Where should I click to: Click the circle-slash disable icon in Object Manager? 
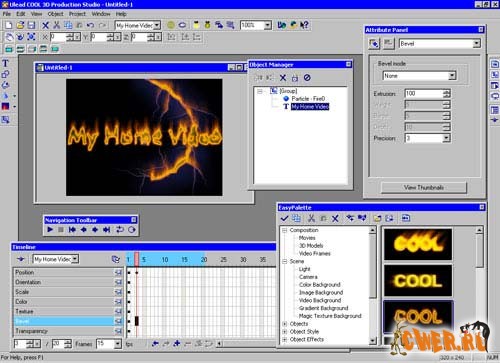click(307, 78)
